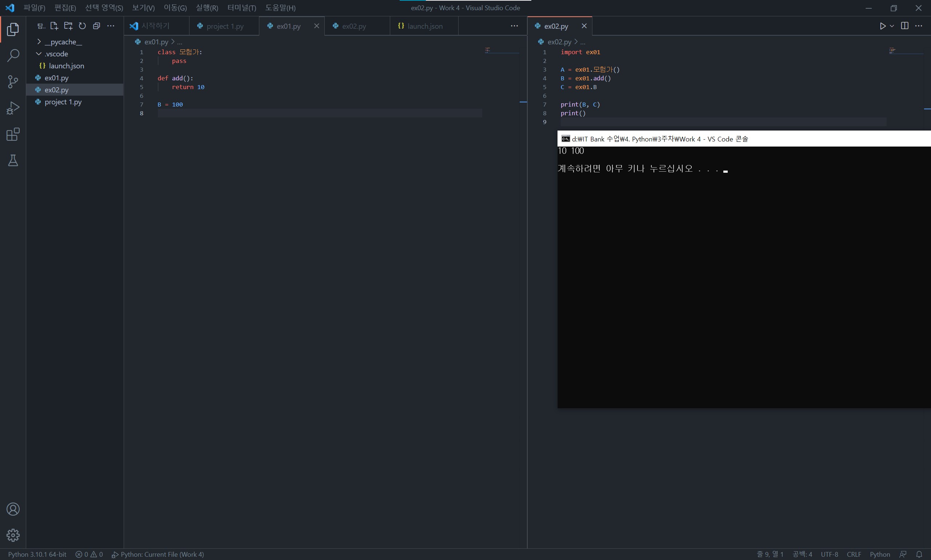Image resolution: width=931 pixels, height=560 pixels.
Task: Open the Testing flask view
Action: click(x=13, y=161)
